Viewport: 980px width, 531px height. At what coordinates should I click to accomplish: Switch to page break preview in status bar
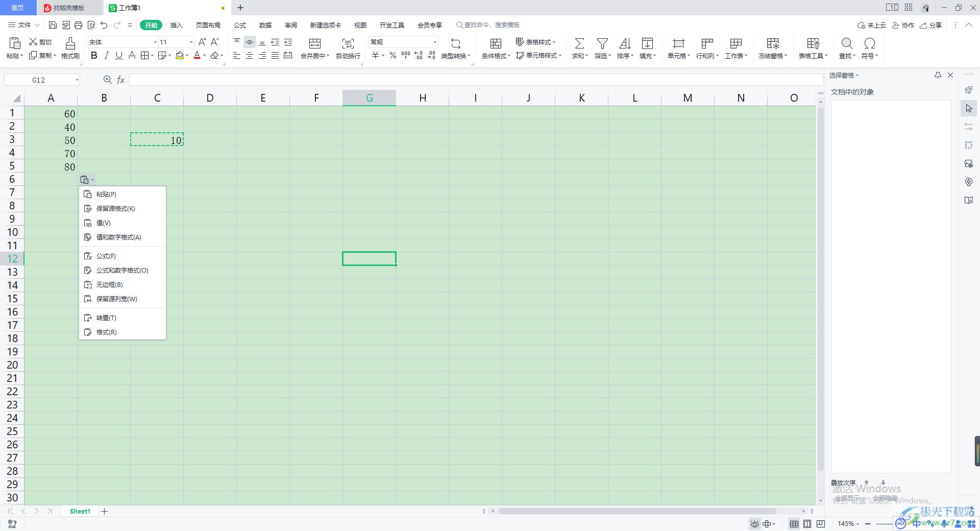[820, 524]
